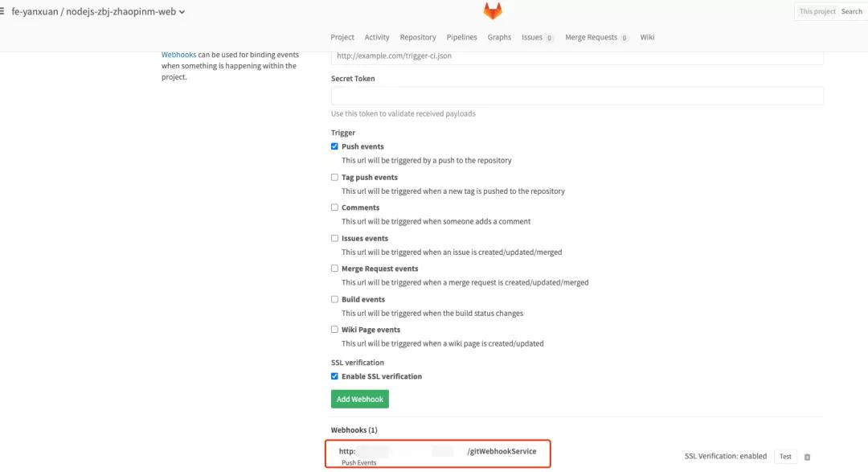Screen dimensions: 868x472
Task: Click the Test button for the webhook
Action: point(785,457)
